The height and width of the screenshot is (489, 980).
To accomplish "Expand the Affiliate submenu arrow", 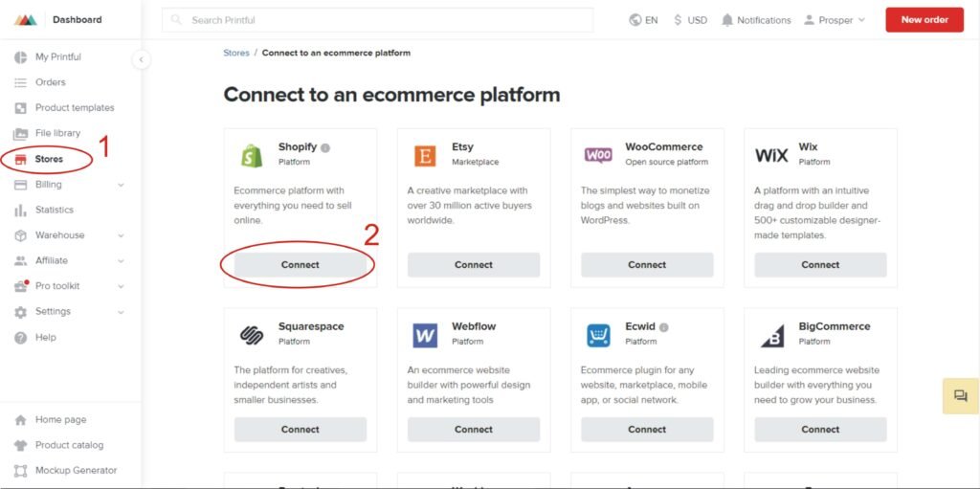I will point(121,260).
